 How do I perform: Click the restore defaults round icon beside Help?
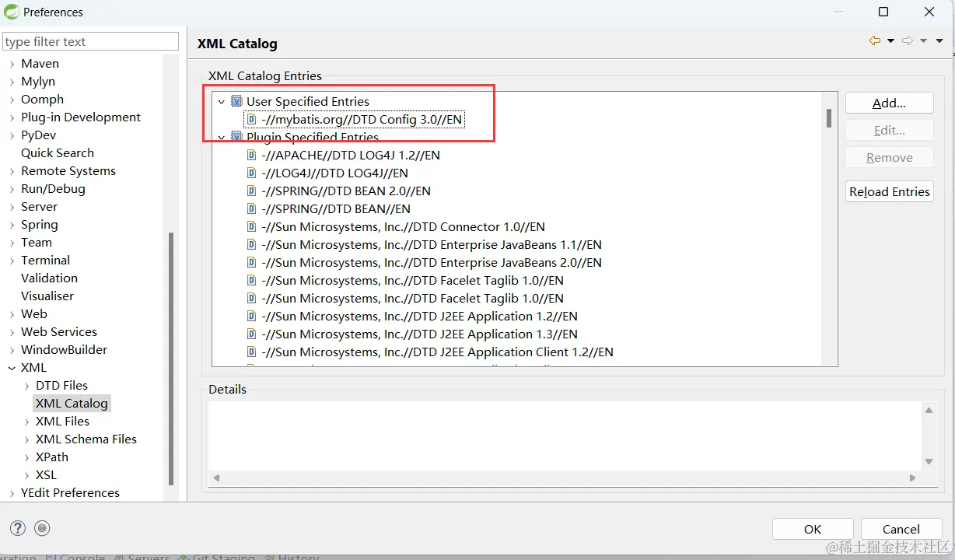(x=43, y=528)
